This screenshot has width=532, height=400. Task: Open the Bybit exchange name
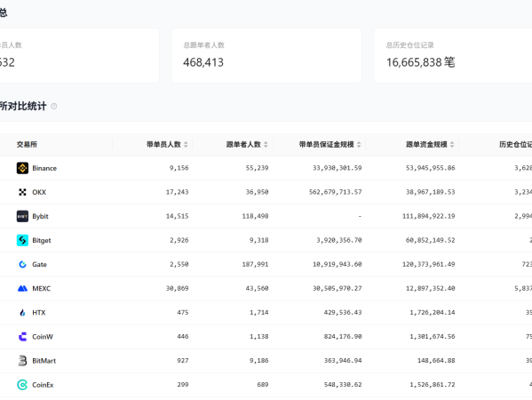click(x=40, y=216)
